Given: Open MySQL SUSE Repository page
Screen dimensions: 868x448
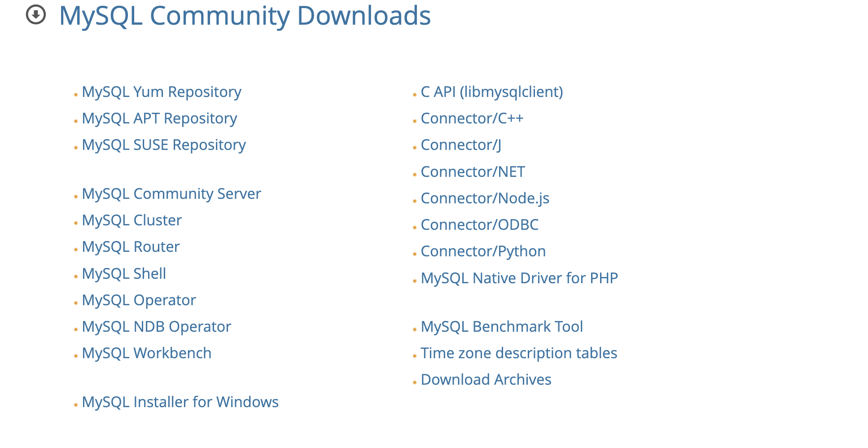Looking at the screenshot, I should click(x=164, y=145).
